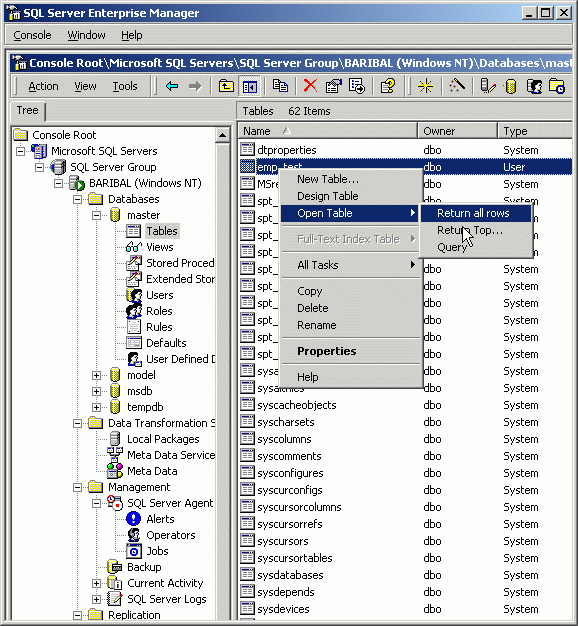Viewport: 578px width, 626px height.
Task: Click the Export List toolbar icon
Action: 357,86
